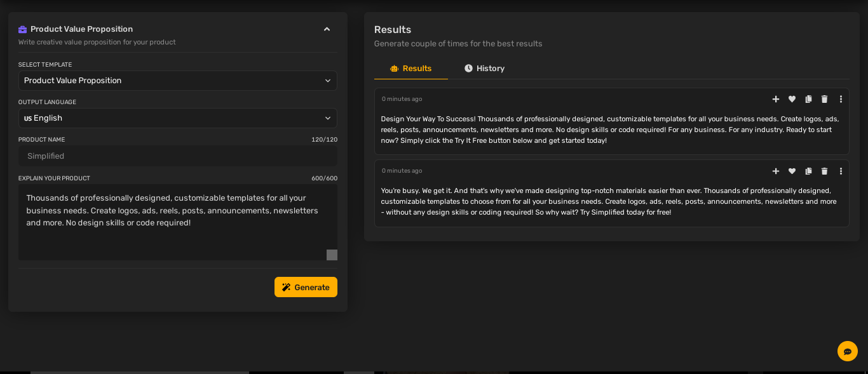Click the plus icon on the 'You're busy' result

(x=776, y=171)
